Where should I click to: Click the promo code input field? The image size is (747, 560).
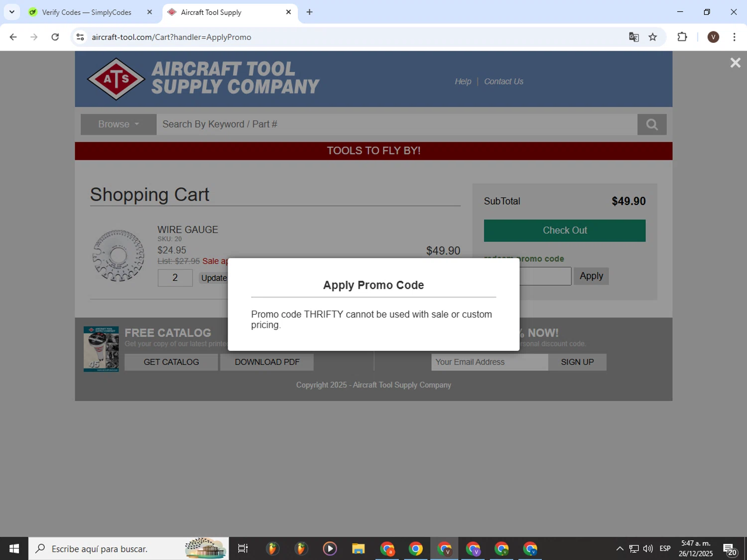[545, 276]
